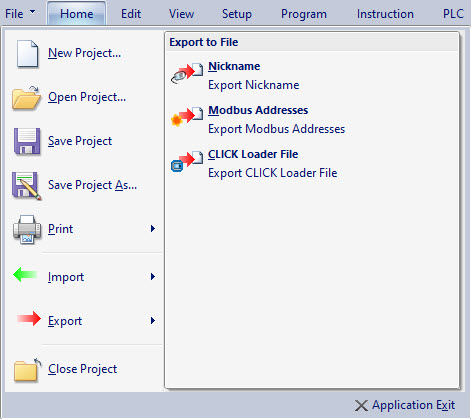Click the Export Nickname icon

[187, 73]
